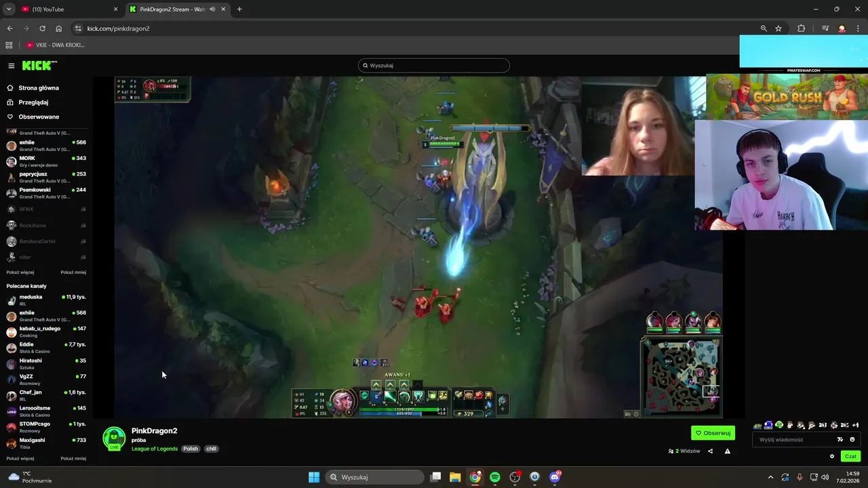This screenshot has height=488, width=868.
Task: Bookmark this page with the star icon
Action: coord(778,28)
